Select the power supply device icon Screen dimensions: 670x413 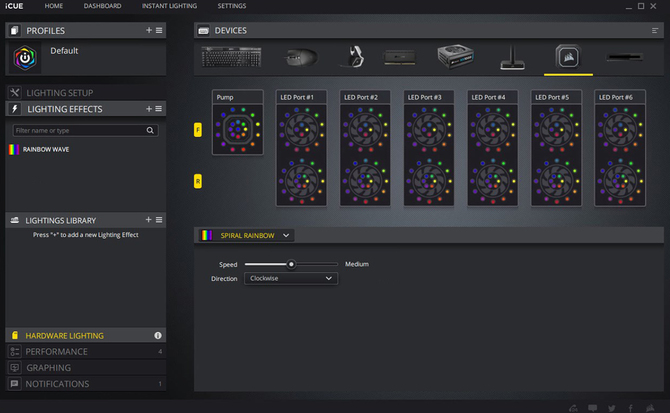tap(455, 56)
